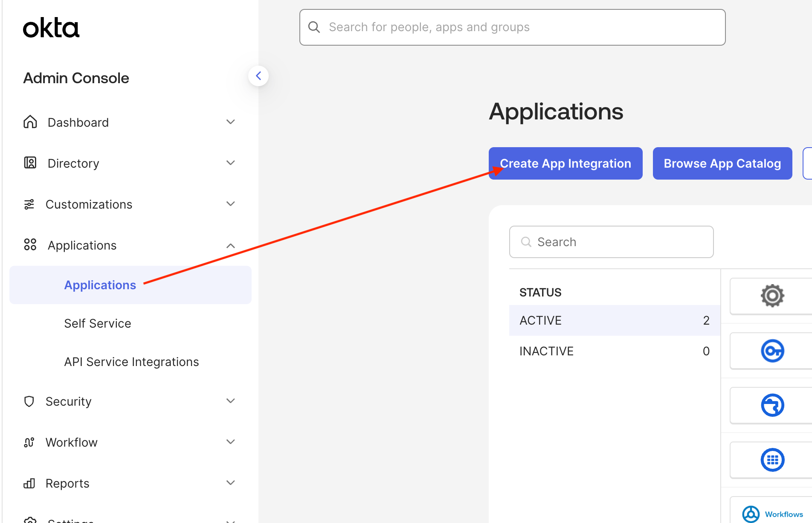
Task: Select the Applications submenu item
Action: coord(130,285)
